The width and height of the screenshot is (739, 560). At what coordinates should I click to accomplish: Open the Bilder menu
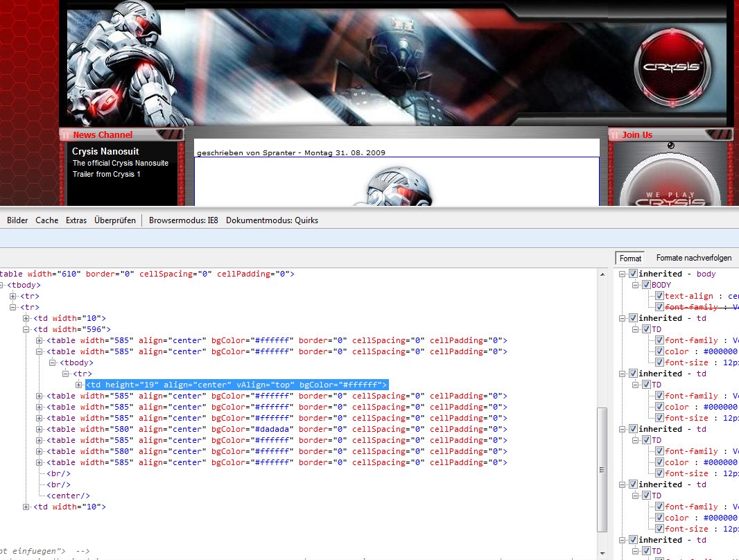17,220
